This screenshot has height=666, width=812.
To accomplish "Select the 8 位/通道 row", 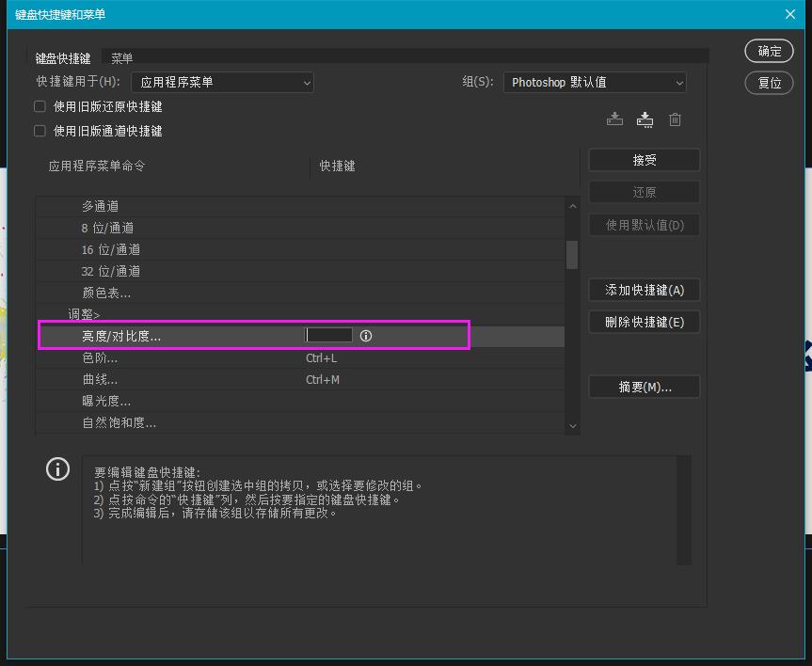I will [300, 228].
